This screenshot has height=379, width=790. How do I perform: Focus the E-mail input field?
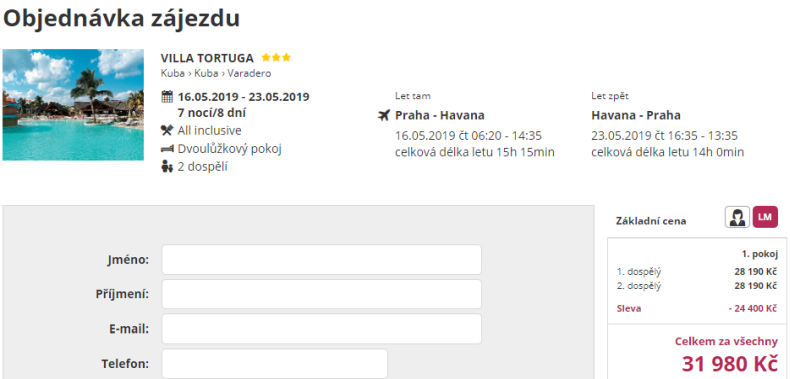point(321,329)
